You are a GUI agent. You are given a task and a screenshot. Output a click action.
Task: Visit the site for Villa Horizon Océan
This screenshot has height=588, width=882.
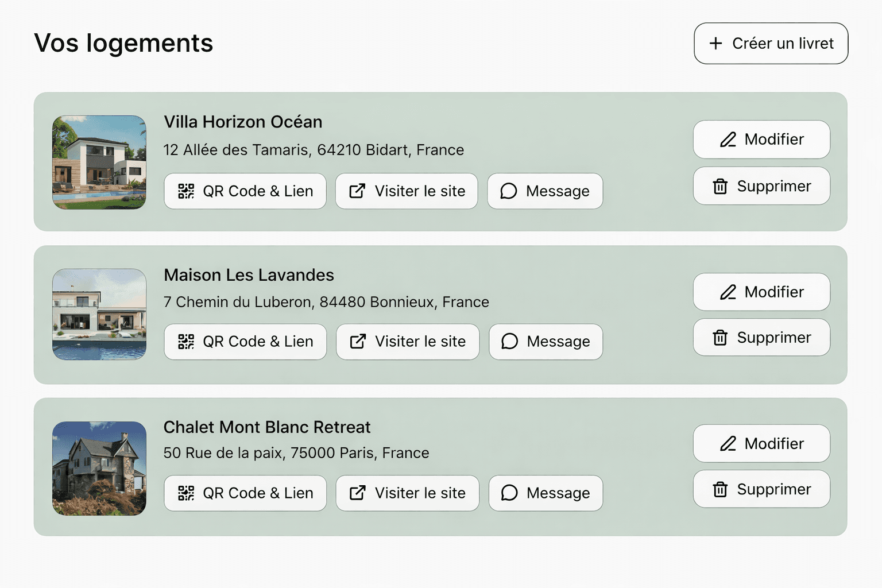point(406,191)
